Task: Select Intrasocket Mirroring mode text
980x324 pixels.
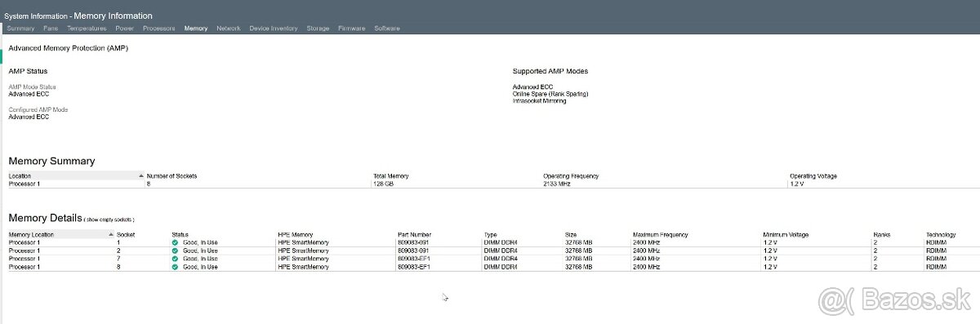Action: point(539,100)
